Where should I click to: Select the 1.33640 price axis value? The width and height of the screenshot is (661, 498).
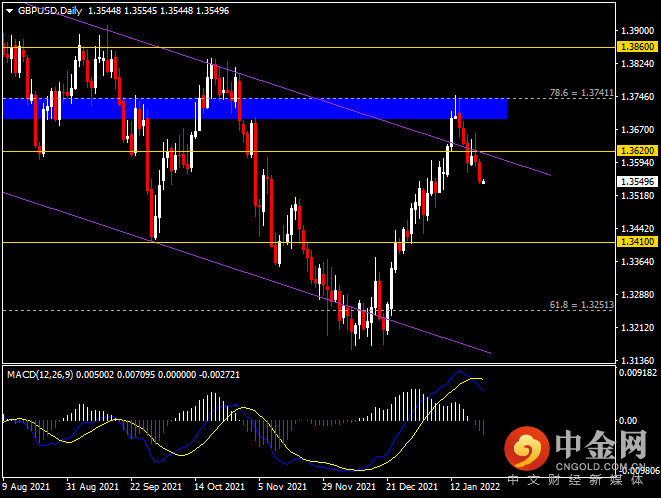[638, 261]
